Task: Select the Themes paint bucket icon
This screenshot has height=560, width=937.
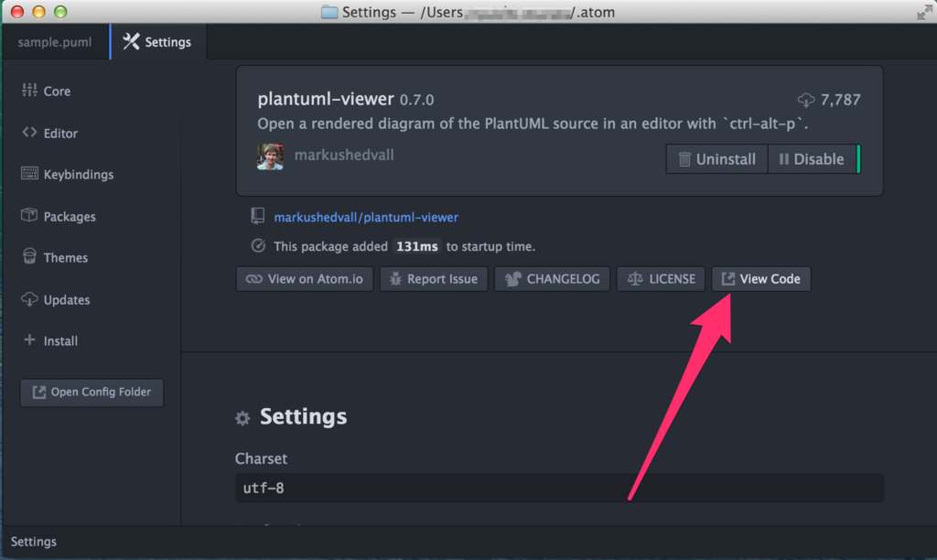Action: pos(29,256)
